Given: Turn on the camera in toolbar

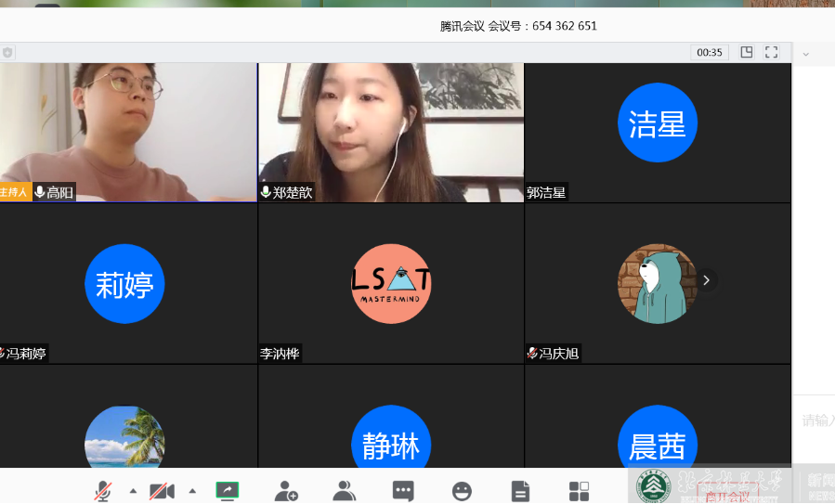Looking at the screenshot, I should (x=162, y=491).
